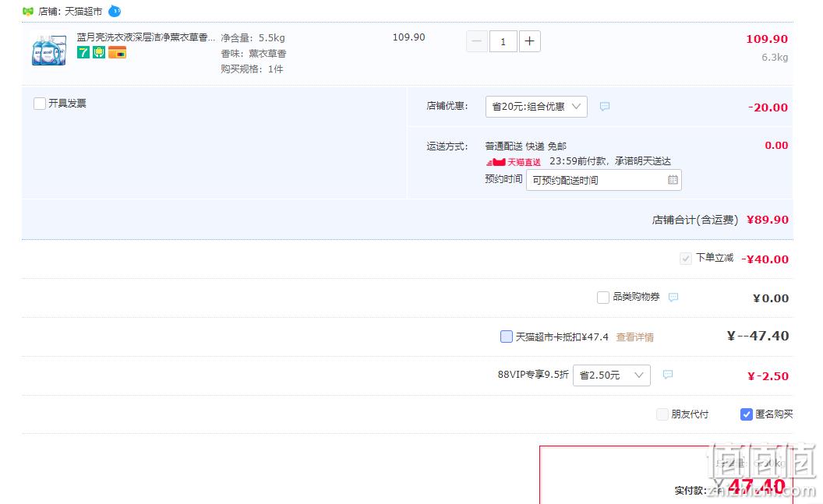Check the 天猫超市卡抵扣¥47.4 checkbox
Viewport: 823px width, 504px height.
pos(507,337)
